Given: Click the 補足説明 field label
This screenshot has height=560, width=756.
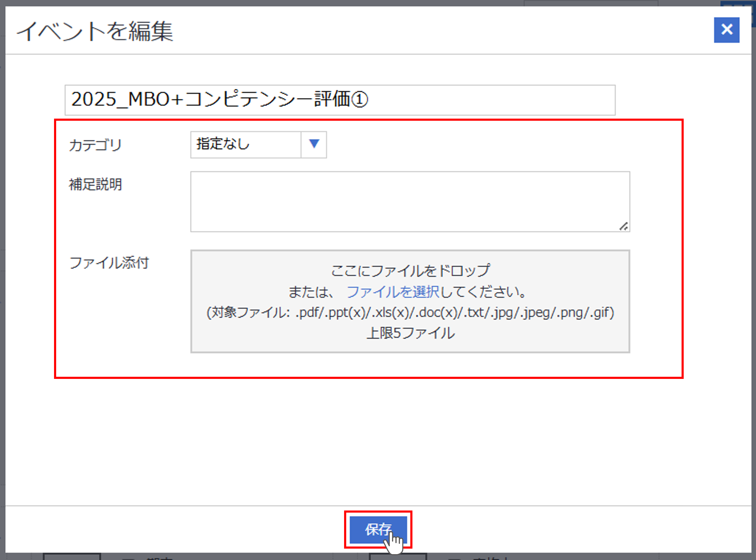Looking at the screenshot, I should (95, 185).
